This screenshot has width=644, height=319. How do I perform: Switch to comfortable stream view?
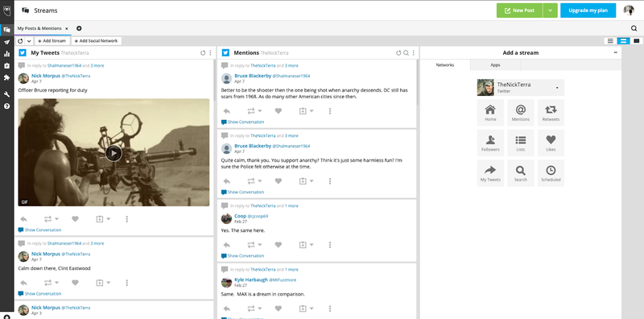637,41
